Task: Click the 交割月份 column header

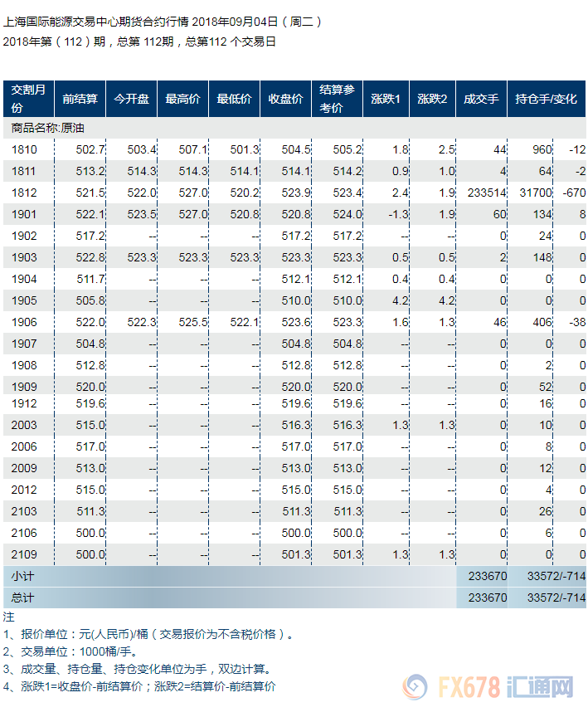Action: coord(28,99)
